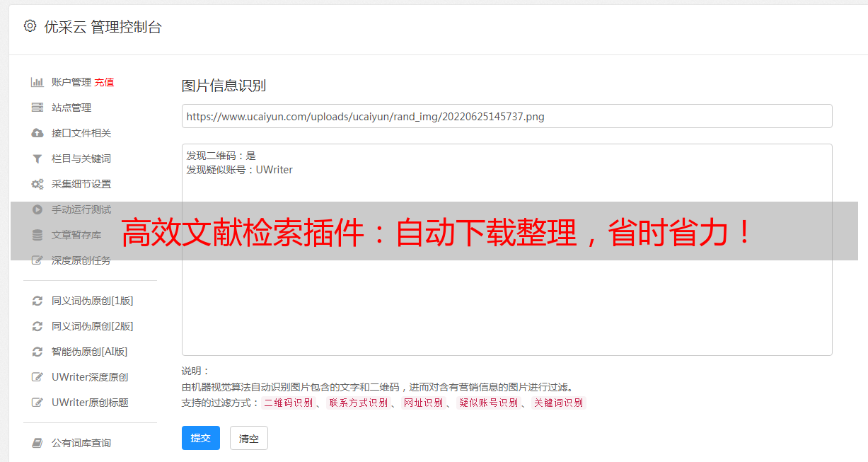This screenshot has width=868, height=462.
Task: Click the edit icon beside UWriter深度原创
Action: click(37, 377)
